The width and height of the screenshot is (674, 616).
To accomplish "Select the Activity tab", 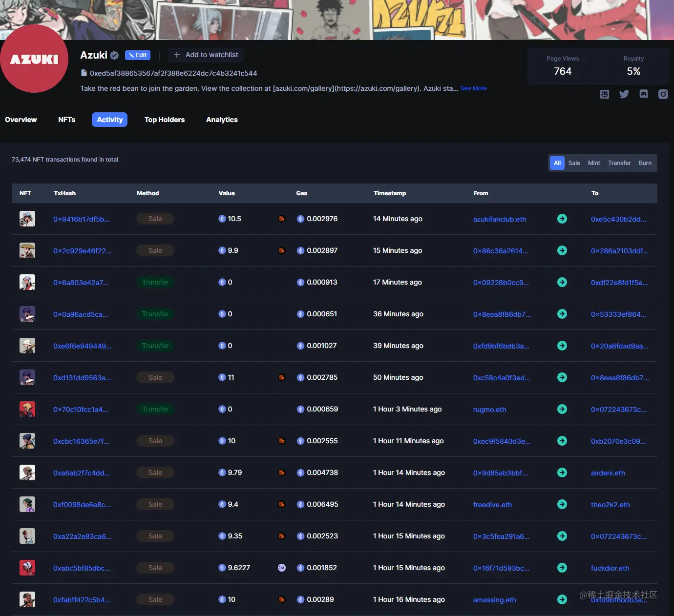I will 110,120.
